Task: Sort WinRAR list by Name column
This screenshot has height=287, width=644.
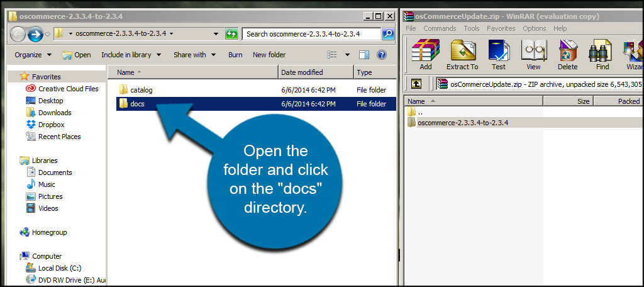Action: 474,101
